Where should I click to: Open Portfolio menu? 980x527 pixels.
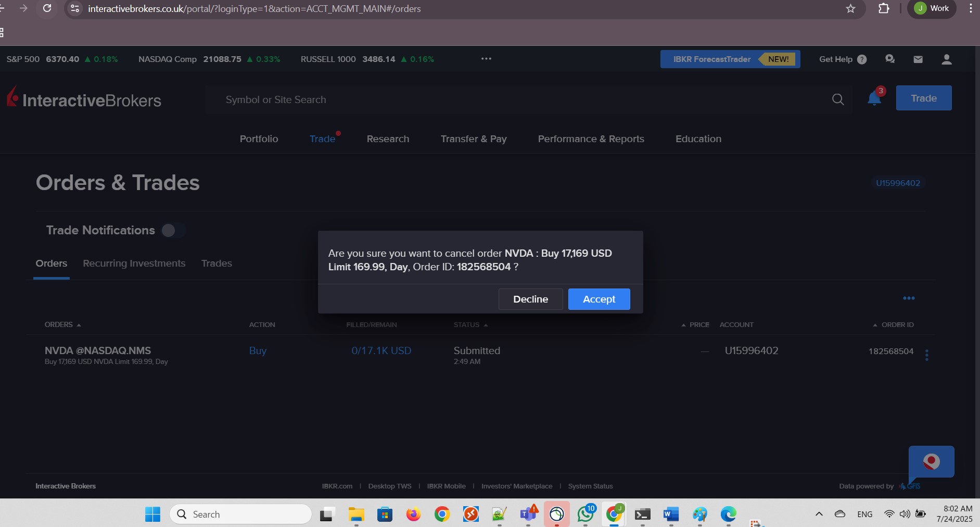pyautogui.click(x=259, y=139)
